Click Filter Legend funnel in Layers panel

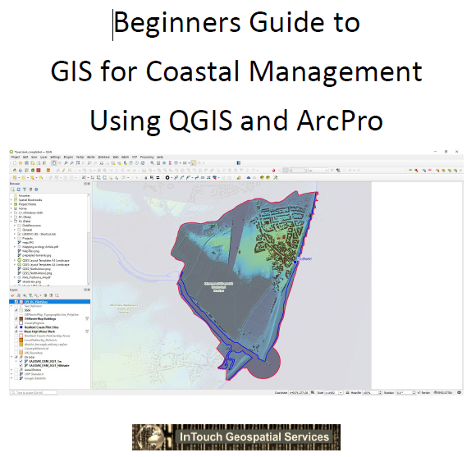click(x=30, y=295)
